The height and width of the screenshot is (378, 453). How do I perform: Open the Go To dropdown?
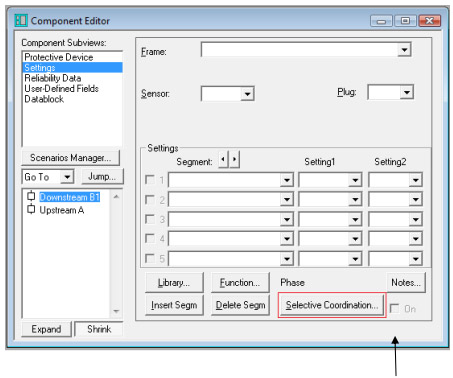(67, 177)
